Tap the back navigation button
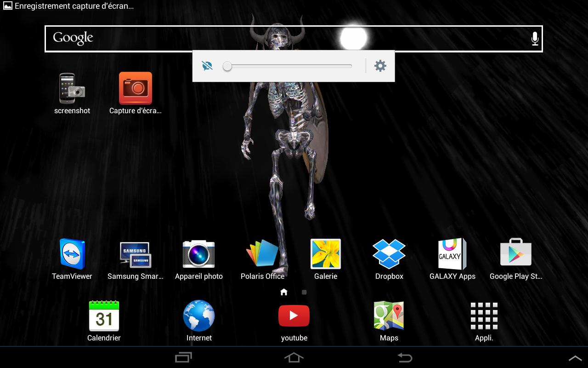The width and height of the screenshot is (588, 368). pos(405,357)
